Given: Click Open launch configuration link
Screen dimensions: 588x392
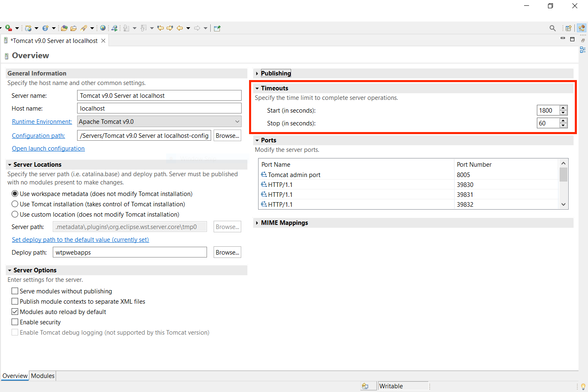Looking at the screenshot, I should click(x=48, y=149).
